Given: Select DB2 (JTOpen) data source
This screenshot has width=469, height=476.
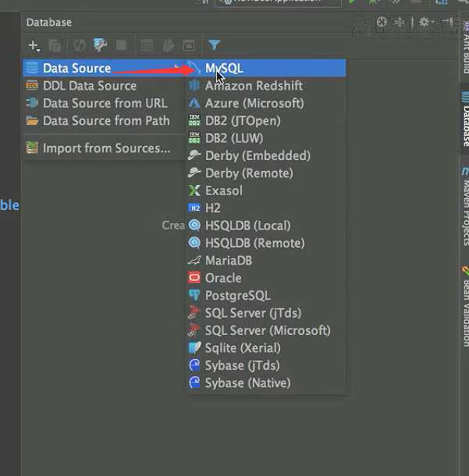Looking at the screenshot, I should (x=266, y=121).
